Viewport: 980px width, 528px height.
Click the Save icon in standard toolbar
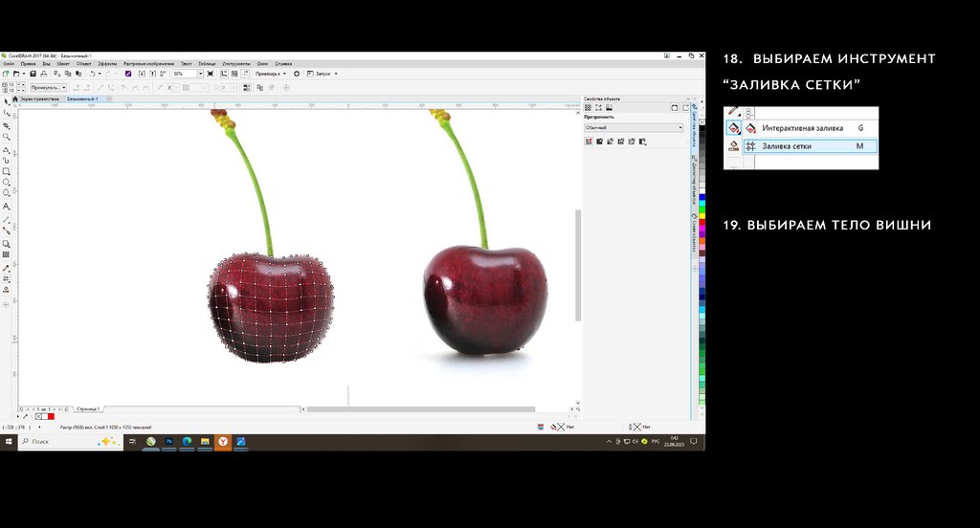click(32, 74)
